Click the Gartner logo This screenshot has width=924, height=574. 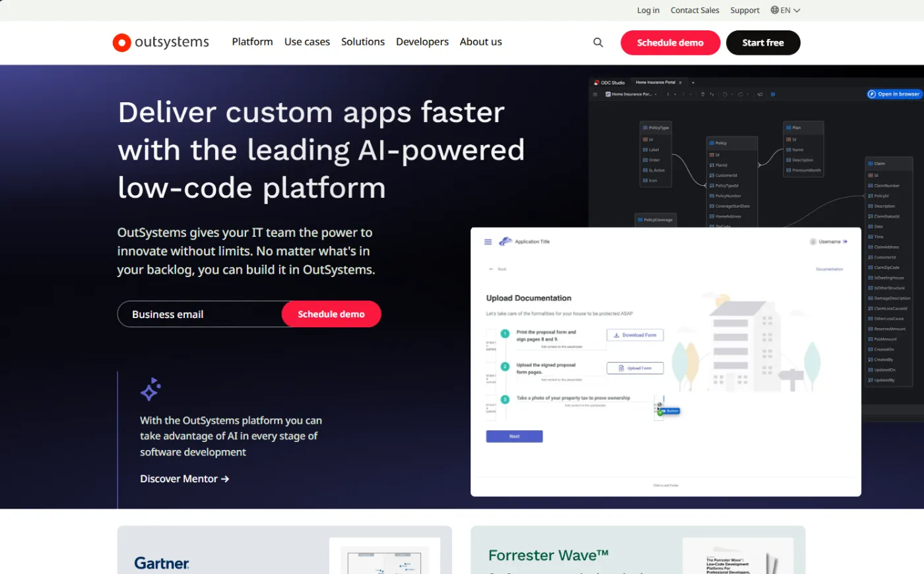(162, 563)
